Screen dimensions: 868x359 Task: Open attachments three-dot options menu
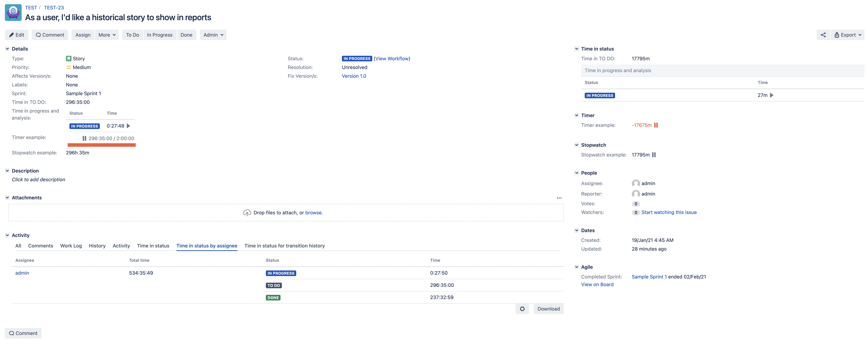(x=559, y=198)
